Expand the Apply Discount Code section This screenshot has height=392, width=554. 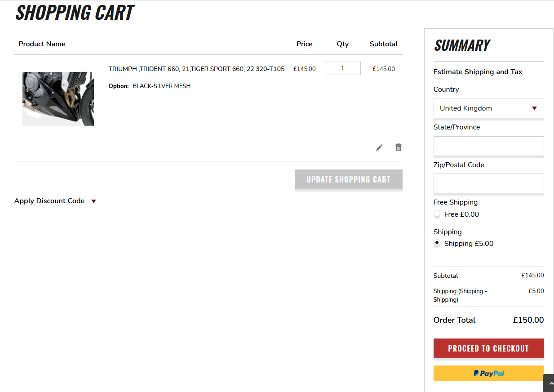(x=49, y=201)
